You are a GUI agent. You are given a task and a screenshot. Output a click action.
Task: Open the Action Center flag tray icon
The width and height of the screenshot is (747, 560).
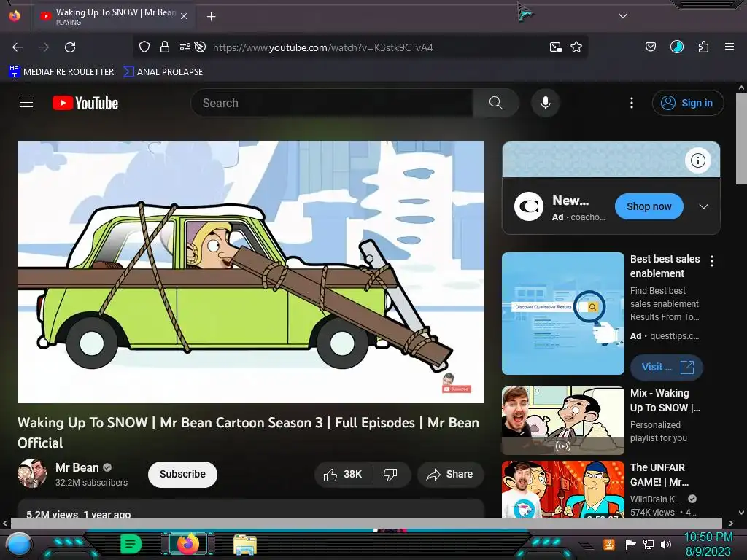click(630, 544)
